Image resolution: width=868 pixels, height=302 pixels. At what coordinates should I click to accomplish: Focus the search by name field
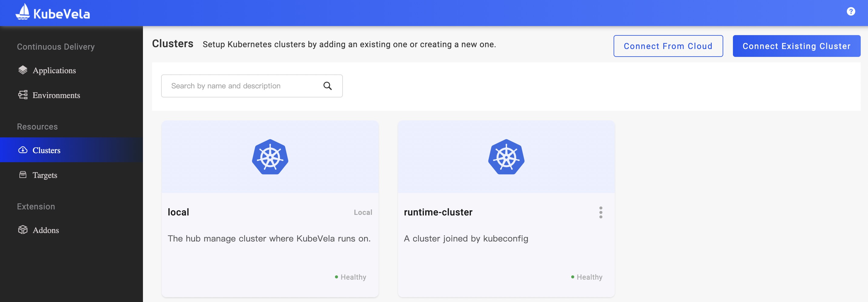(243, 86)
